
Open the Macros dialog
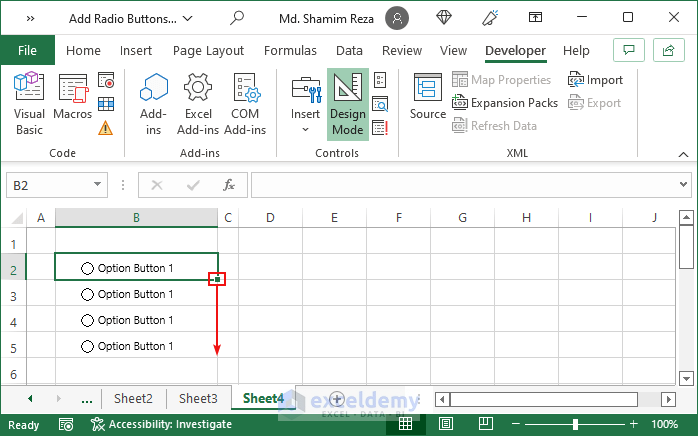(x=73, y=98)
